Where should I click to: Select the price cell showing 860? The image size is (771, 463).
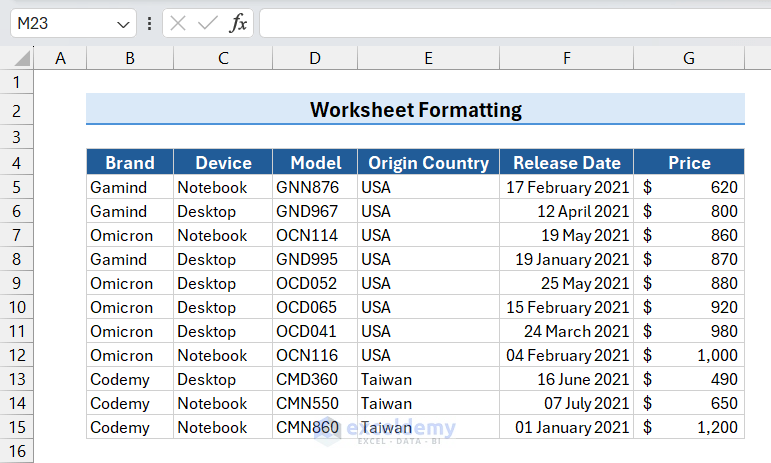[x=689, y=235]
